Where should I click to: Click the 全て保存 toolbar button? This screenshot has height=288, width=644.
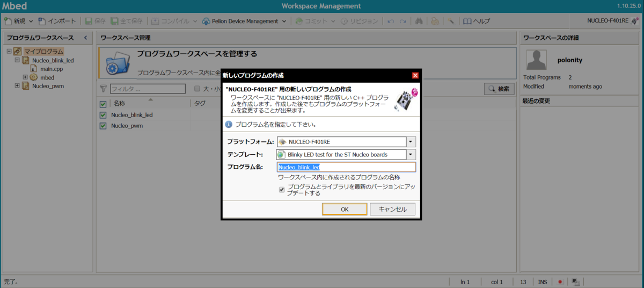127,21
